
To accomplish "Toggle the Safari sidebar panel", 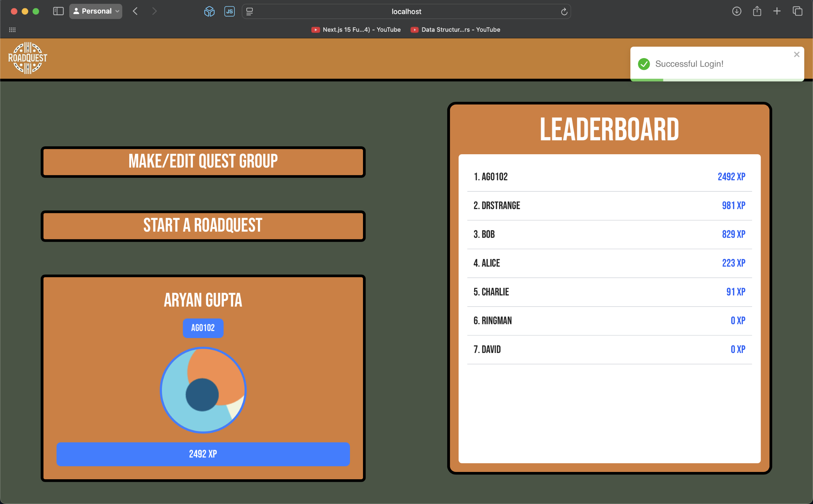I will tap(58, 11).
